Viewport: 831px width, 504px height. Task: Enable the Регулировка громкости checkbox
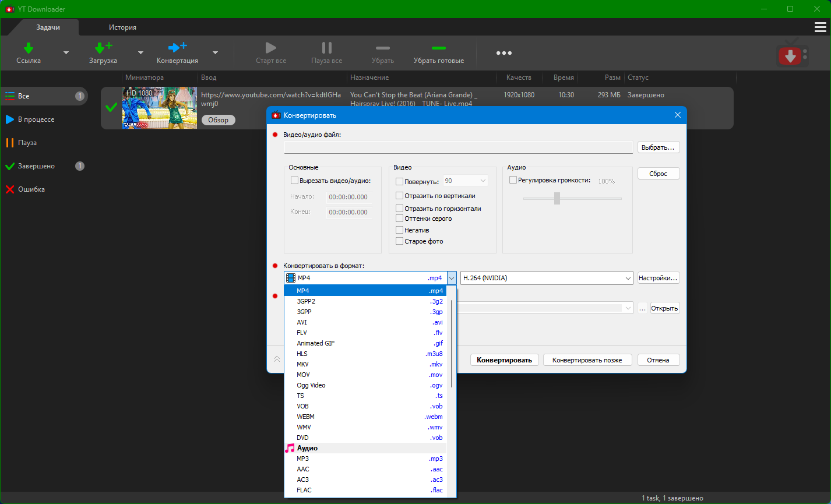(513, 181)
